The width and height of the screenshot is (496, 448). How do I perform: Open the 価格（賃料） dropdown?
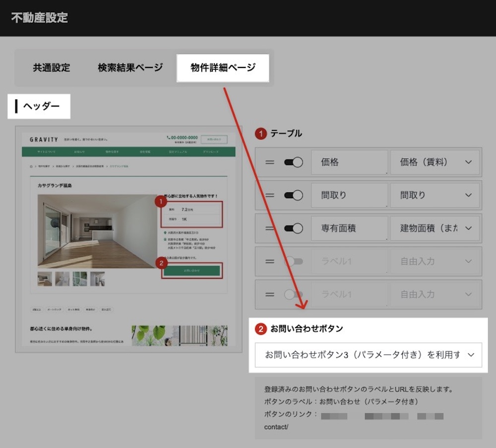435,162
